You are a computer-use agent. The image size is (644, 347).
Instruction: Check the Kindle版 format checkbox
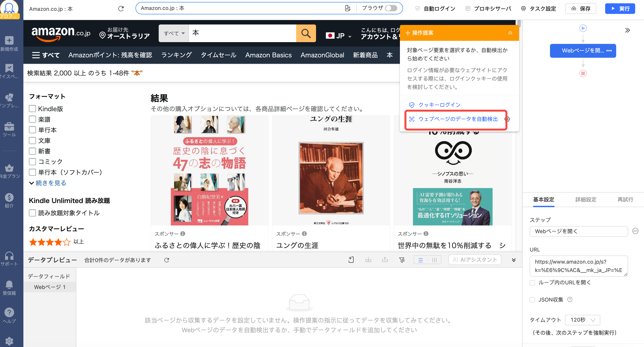(x=32, y=108)
